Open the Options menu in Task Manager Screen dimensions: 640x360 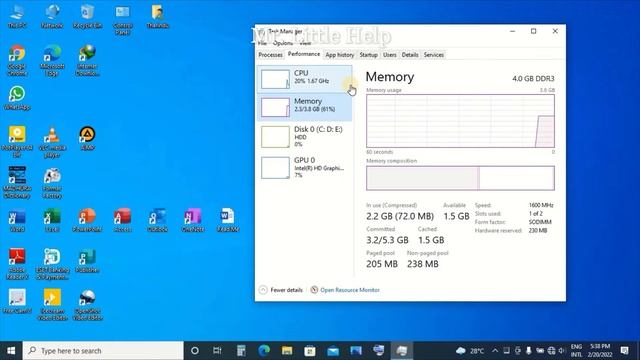point(283,43)
